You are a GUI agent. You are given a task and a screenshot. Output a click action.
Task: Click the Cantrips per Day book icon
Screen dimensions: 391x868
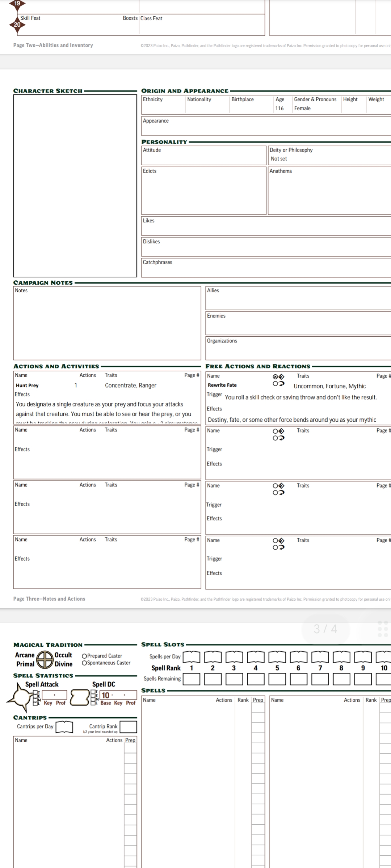point(64,727)
